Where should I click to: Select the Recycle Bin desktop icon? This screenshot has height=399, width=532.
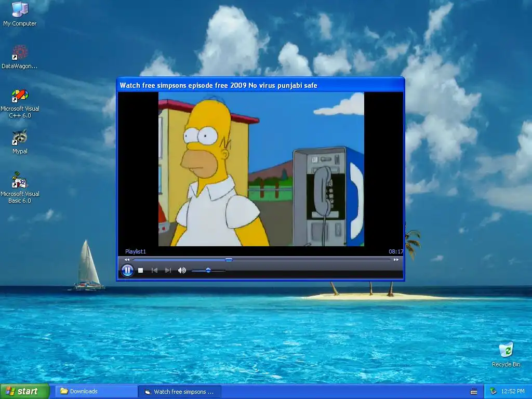coord(506,354)
